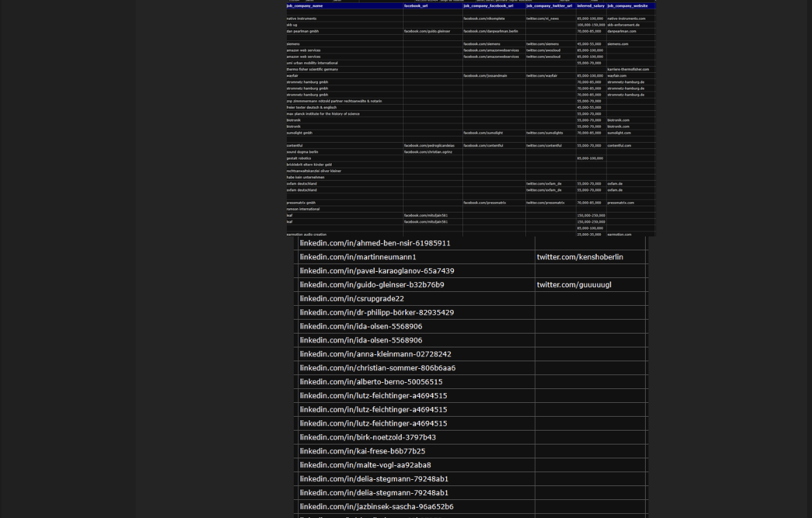Viewport: 812px width, 518px height.
Task: Select the job_company_facebook_url header cell
Action: 488,6
